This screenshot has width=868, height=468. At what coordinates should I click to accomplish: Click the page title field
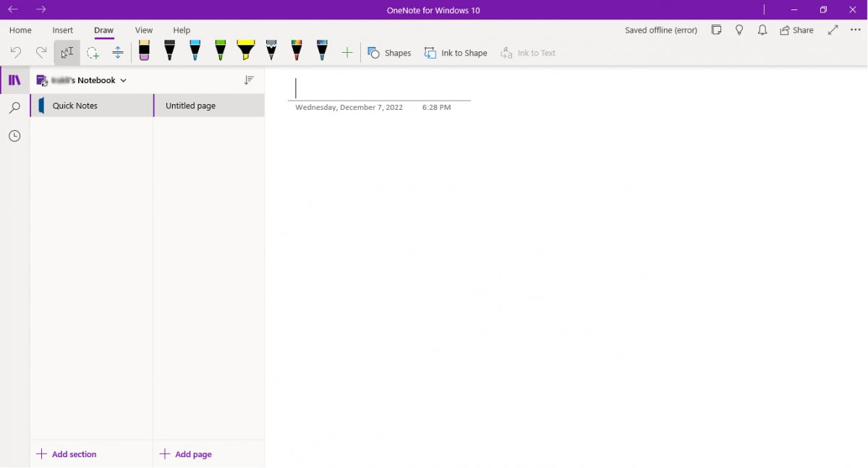tap(379, 88)
